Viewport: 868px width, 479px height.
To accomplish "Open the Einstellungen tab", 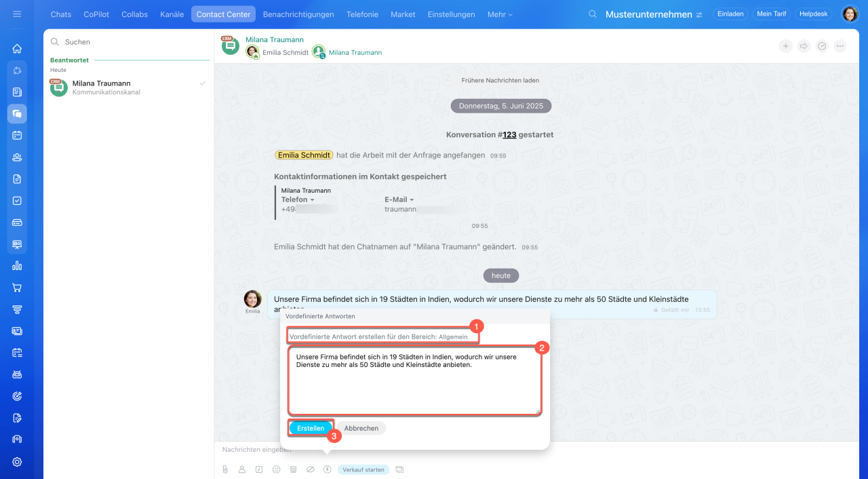I will 452,14.
